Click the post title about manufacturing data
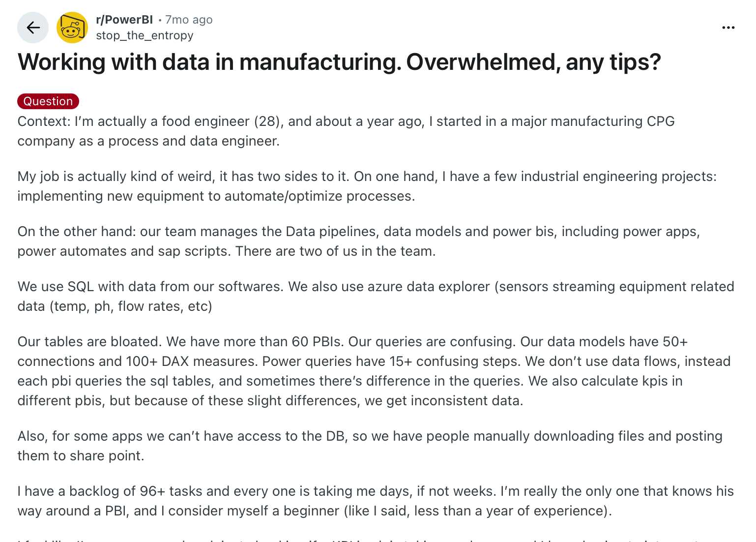This screenshot has height=542, width=756. (x=339, y=62)
